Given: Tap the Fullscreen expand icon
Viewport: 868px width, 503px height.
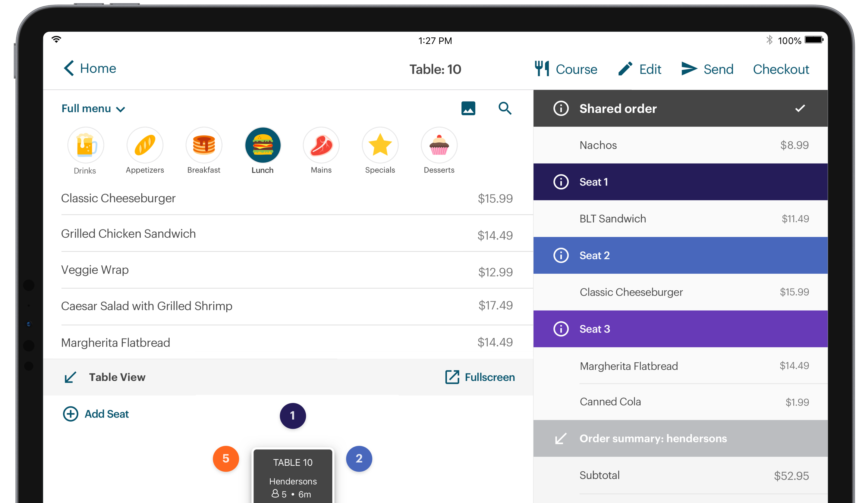Looking at the screenshot, I should point(452,377).
